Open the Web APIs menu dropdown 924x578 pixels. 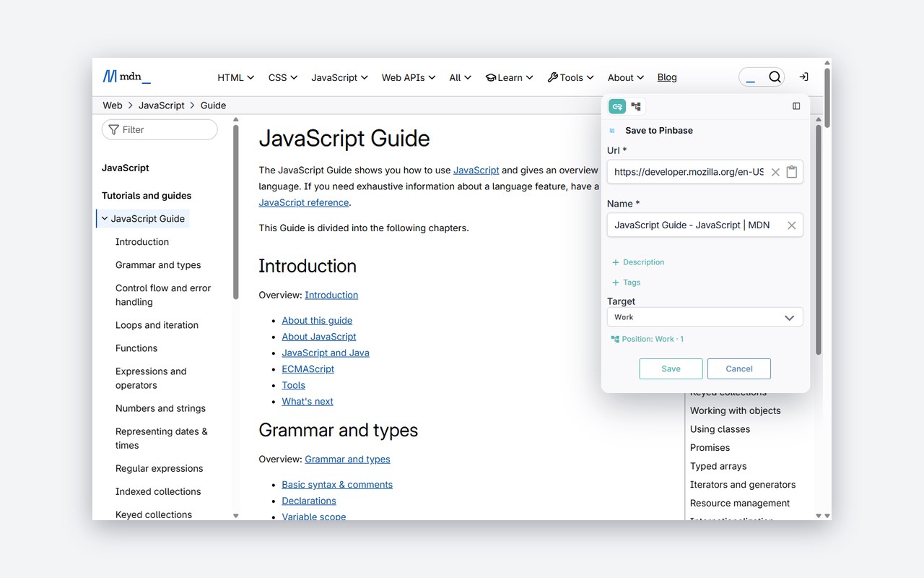coord(409,77)
